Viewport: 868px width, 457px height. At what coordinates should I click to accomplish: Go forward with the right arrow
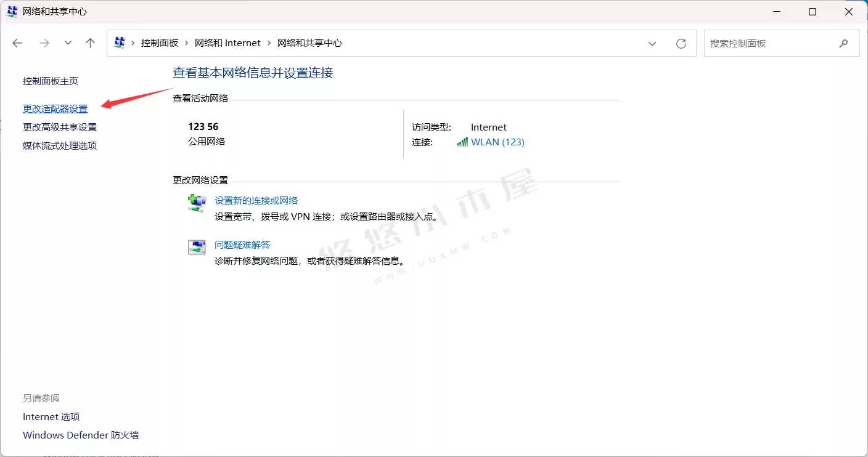point(44,43)
